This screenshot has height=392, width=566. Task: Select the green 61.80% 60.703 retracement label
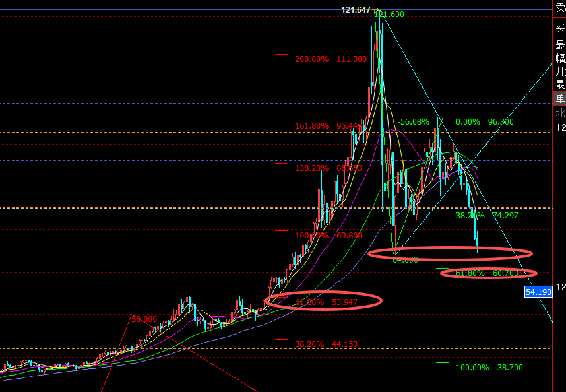pyautogui.click(x=487, y=273)
